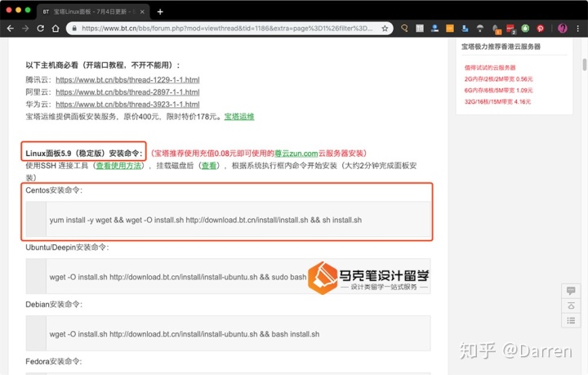Open the lasso-shaped extension icon
The width and height of the screenshot is (588, 375).
(x=404, y=29)
